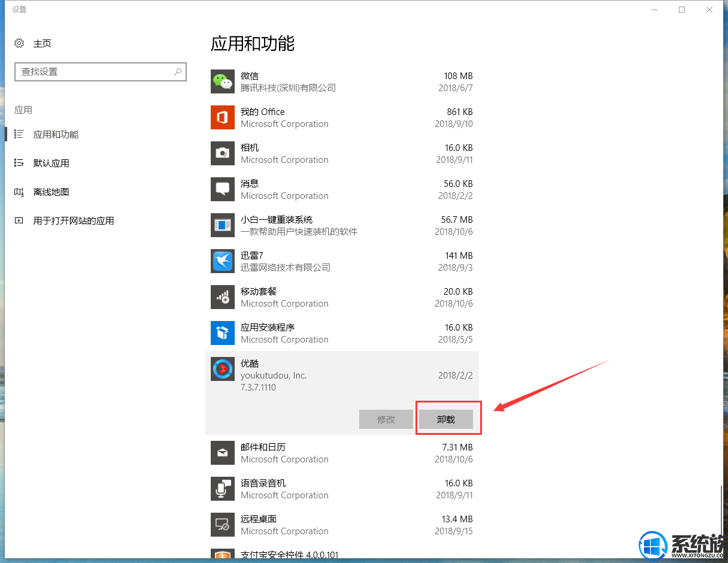Click the youkutudou, Inc. publisher text

pyautogui.click(x=274, y=375)
